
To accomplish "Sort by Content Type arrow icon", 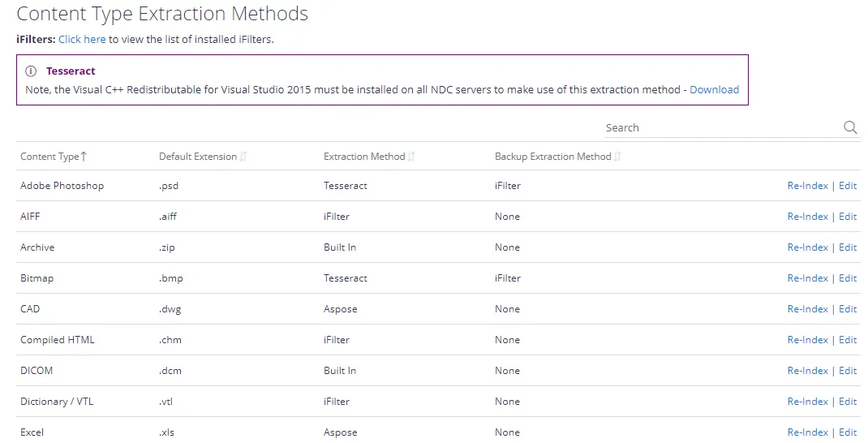I will tap(84, 157).
